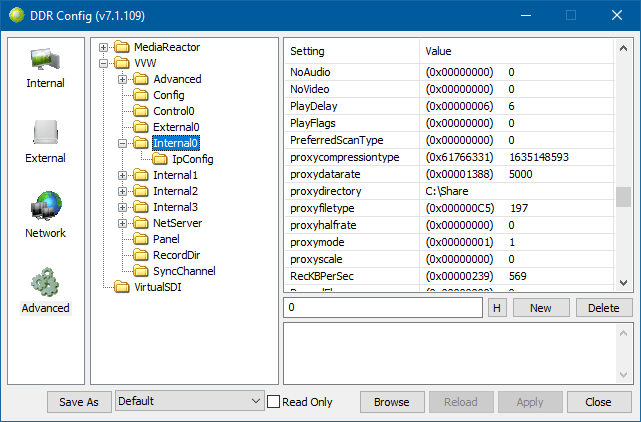
Task: Click the settings list scroll down arrow
Action: 623,283
